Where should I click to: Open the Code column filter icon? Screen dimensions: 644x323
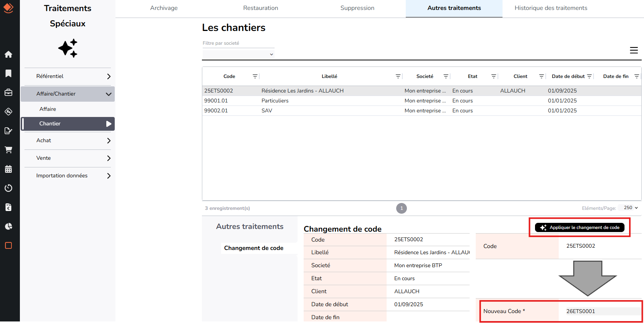[255, 76]
